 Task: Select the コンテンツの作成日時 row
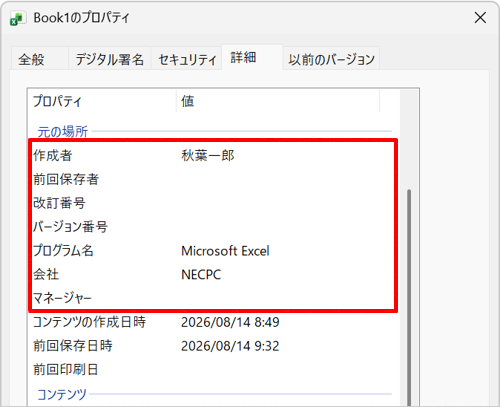213,322
